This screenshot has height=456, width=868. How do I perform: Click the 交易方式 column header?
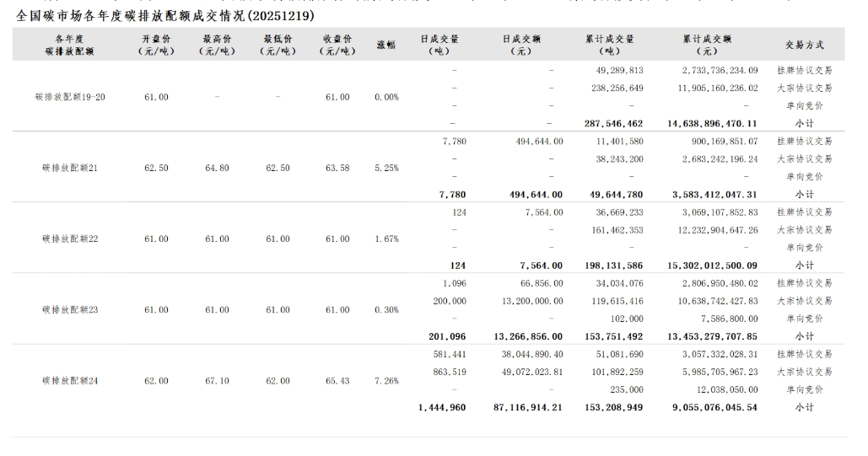pyautogui.click(x=804, y=45)
